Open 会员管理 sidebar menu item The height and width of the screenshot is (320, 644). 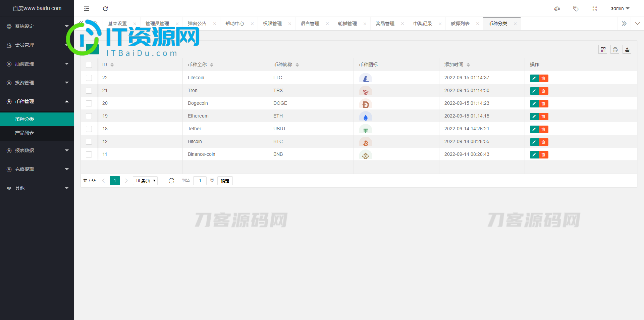[37, 45]
